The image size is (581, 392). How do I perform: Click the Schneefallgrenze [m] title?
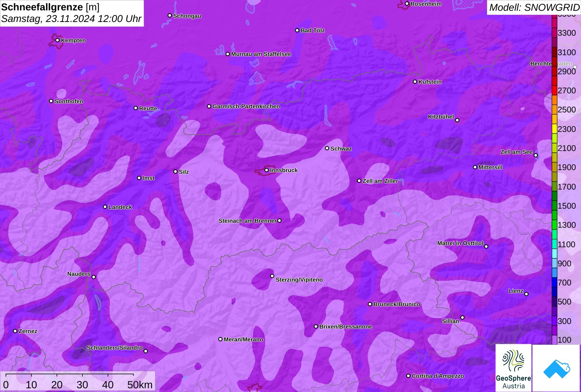click(x=50, y=7)
